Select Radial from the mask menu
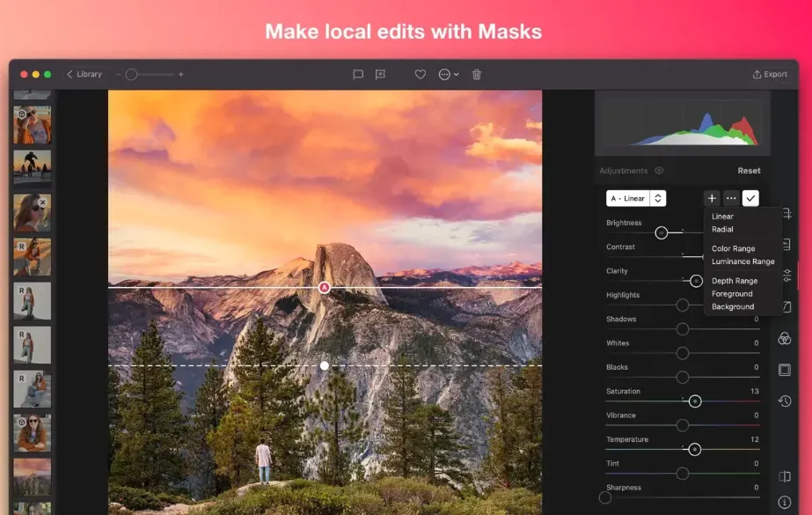812x515 pixels. 722,229
